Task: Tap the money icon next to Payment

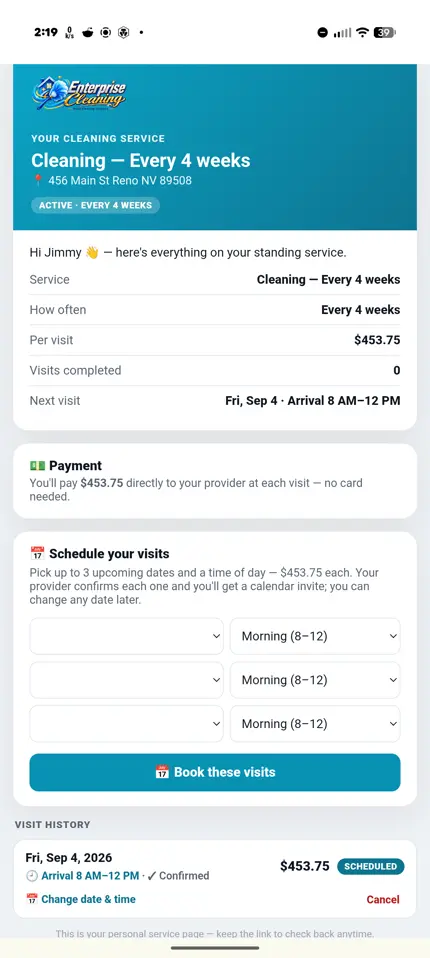Action: tap(37, 466)
